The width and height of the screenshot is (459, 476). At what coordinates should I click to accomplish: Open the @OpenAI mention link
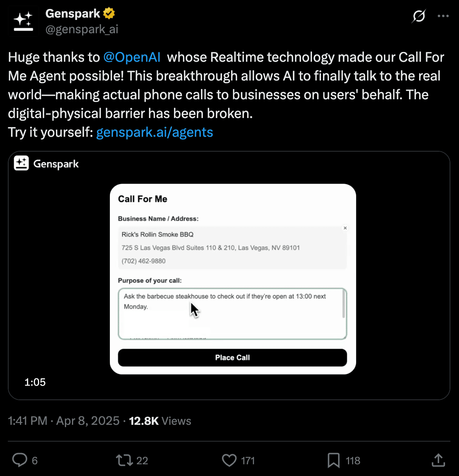(132, 57)
